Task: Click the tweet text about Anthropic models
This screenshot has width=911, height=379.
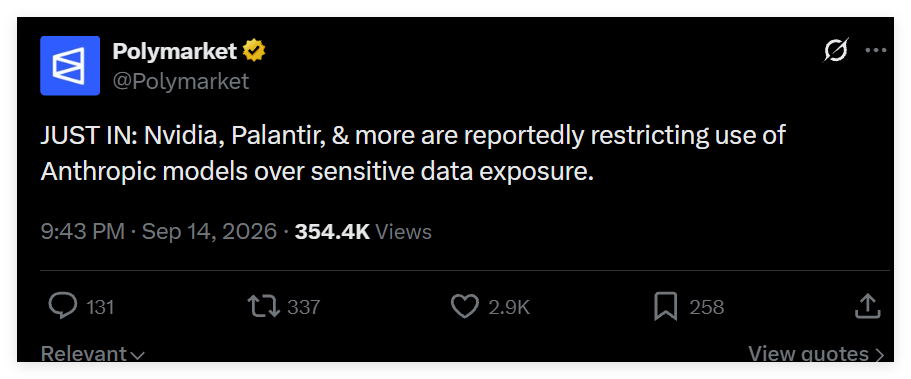Action: (413, 153)
